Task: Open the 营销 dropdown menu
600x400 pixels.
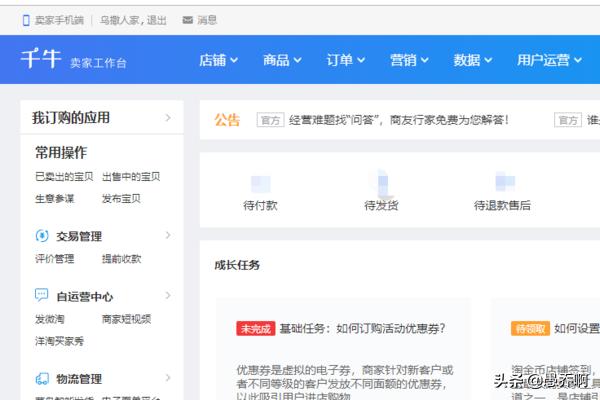Action: pos(409,60)
